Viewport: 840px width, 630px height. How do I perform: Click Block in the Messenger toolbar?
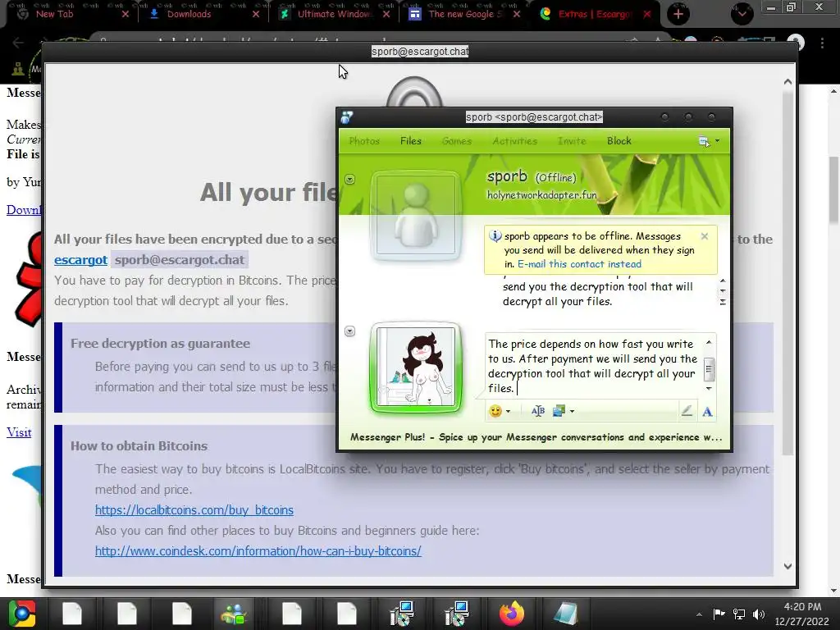[619, 141]
